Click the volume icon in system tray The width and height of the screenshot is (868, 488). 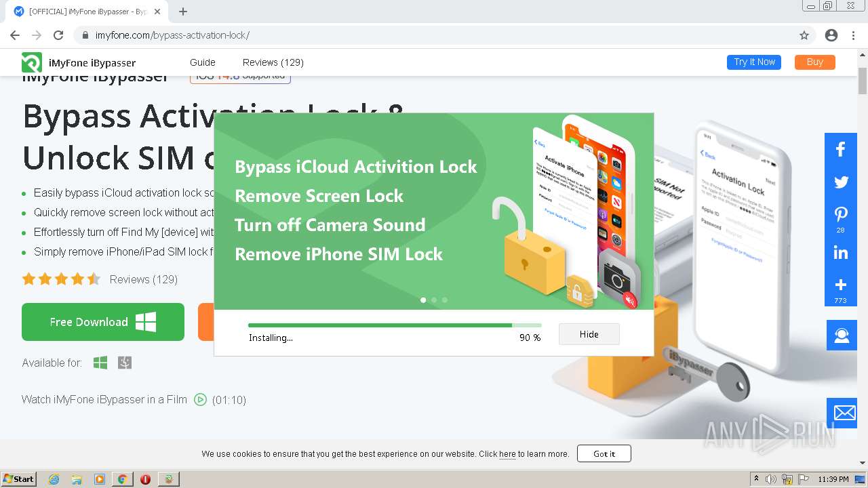pos(772,479)
